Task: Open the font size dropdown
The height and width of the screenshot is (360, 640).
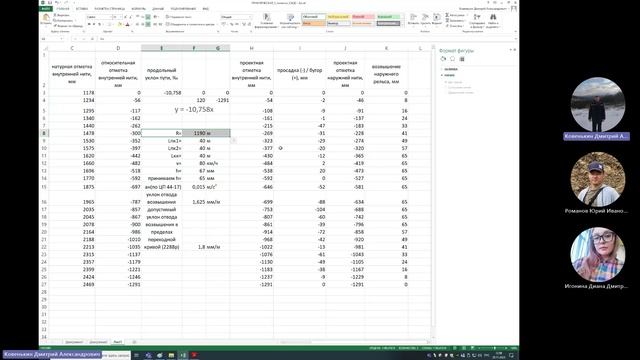Action: [121, 17]
